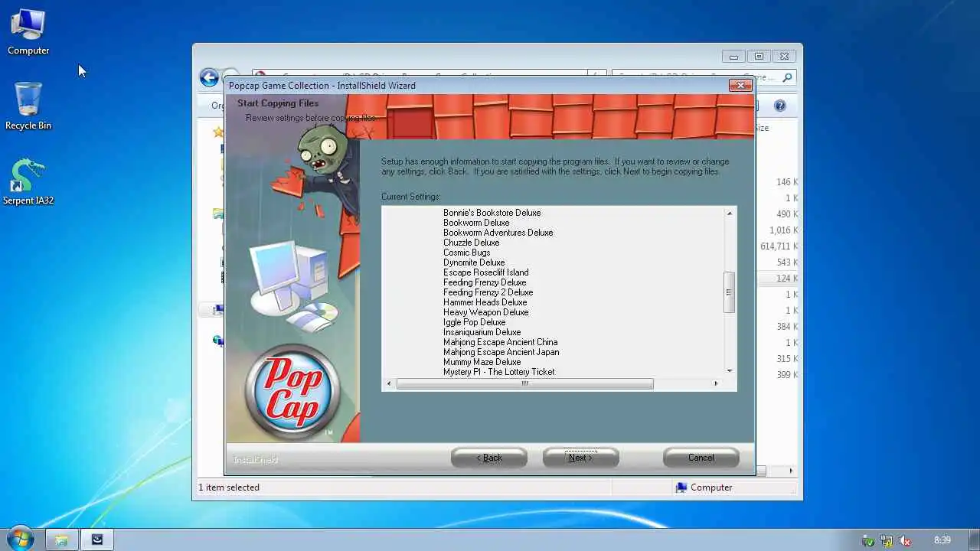Click settings list right scroll arrow

pos(717,383)
